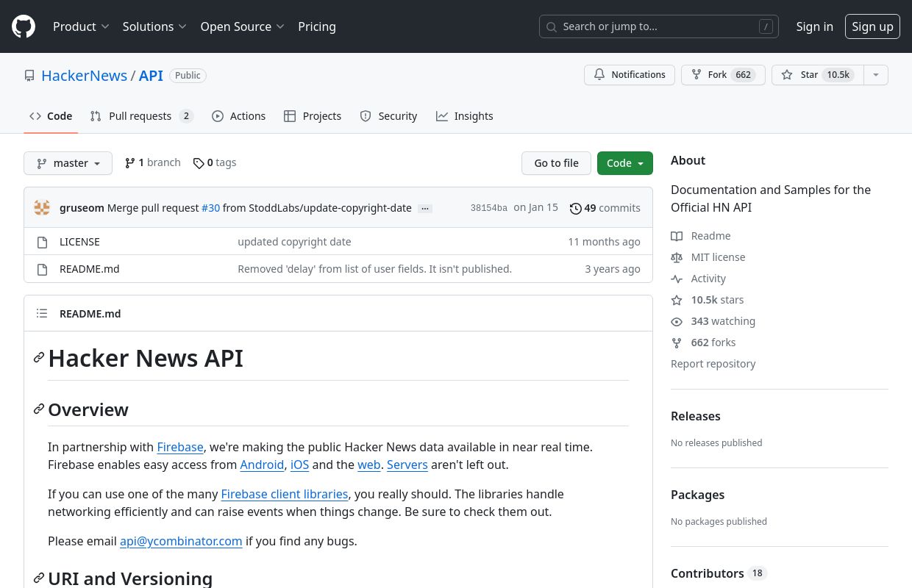
Task: Focus the Search or jump to field
Action: tap(659, 26)
